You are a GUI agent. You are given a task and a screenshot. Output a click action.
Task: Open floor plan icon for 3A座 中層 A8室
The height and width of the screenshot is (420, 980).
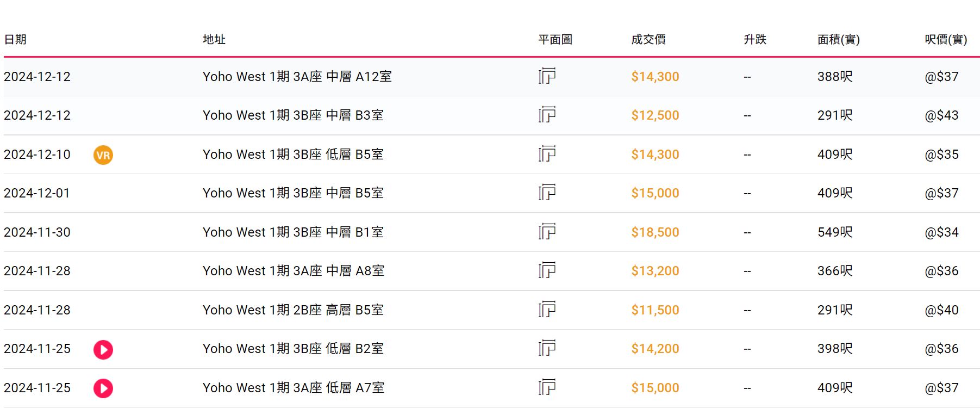[x=547, y=270]
